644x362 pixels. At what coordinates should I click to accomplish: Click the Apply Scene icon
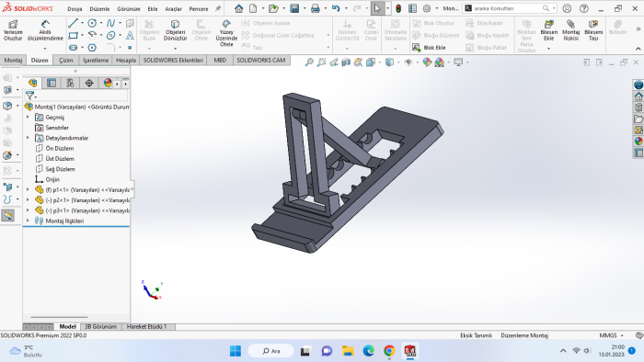(x=440, y=62)
